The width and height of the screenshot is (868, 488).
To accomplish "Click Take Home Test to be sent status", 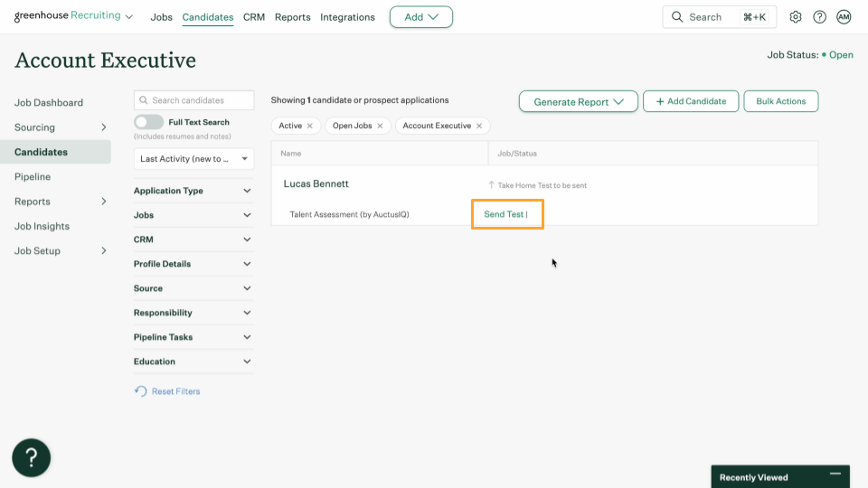I will click(542, 185).
